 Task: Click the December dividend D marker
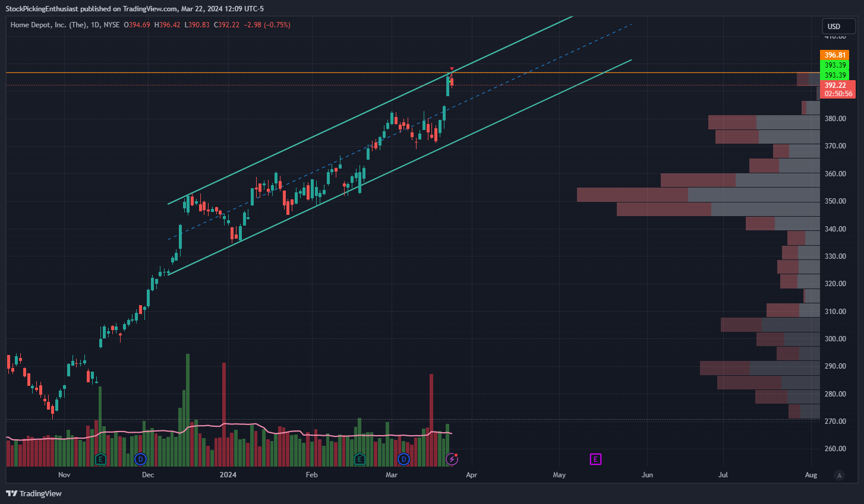[140, 459]
